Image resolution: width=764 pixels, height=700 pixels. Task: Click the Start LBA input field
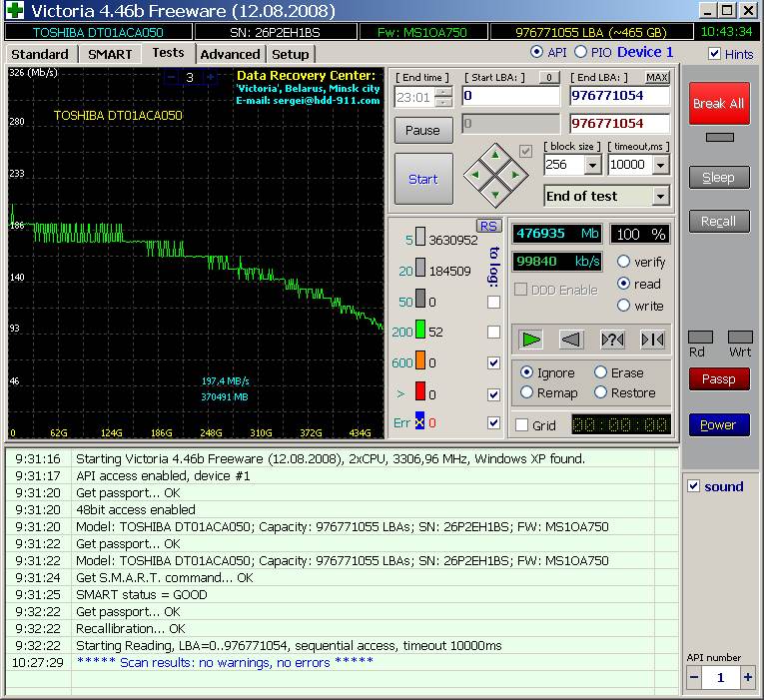[510, 96]
